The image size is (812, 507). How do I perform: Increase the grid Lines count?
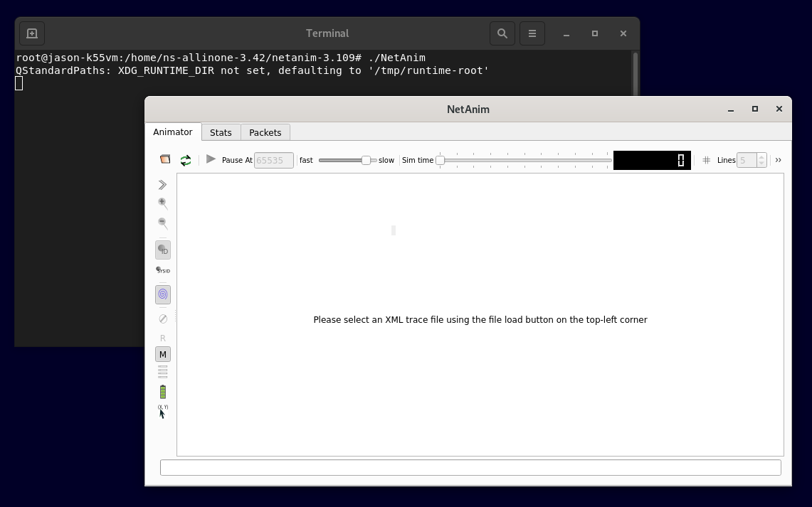pos(761,156)
